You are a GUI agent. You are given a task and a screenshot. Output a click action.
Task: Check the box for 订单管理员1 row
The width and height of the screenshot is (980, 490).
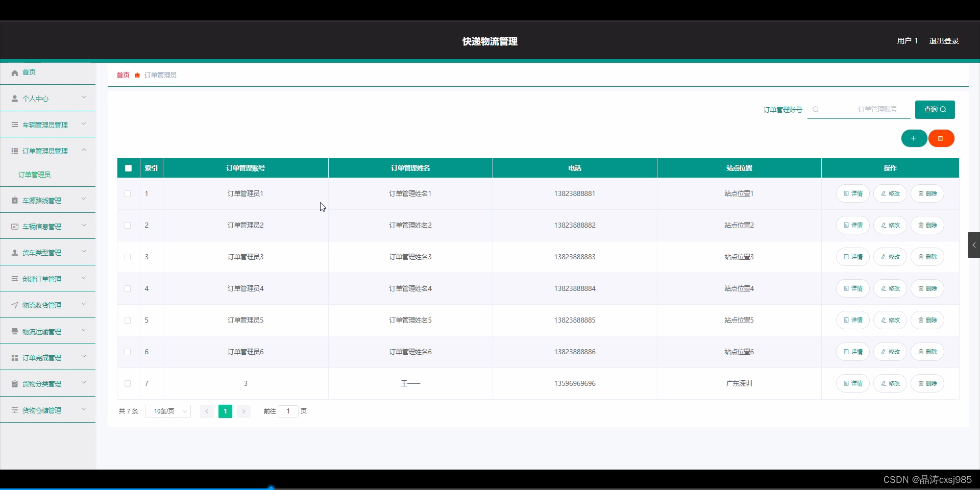128,193
